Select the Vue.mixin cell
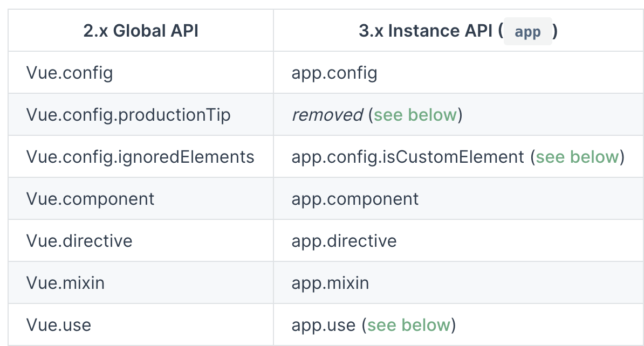644x346 pixels. [141, 283]
